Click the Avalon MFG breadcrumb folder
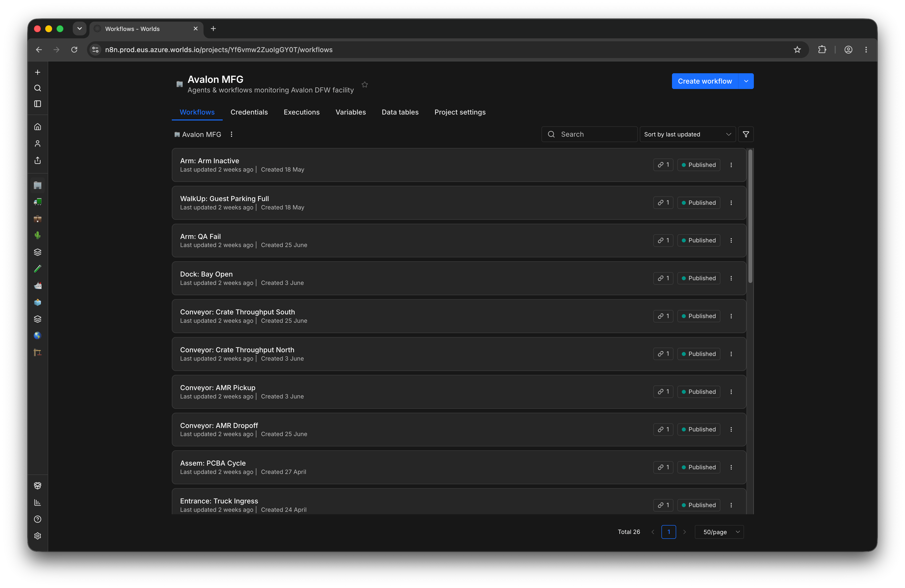 click(x=198, y=134)
